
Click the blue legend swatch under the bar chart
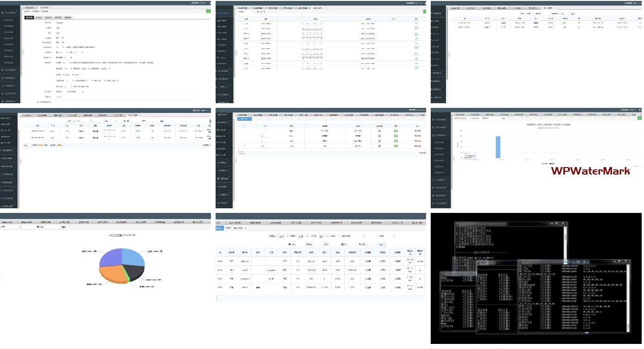(x=543, y=163)
